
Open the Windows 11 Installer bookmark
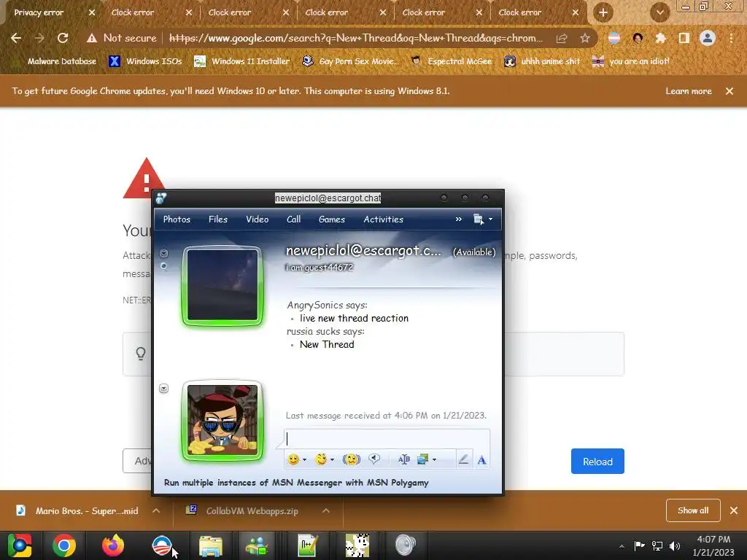(x=242, y=61)
